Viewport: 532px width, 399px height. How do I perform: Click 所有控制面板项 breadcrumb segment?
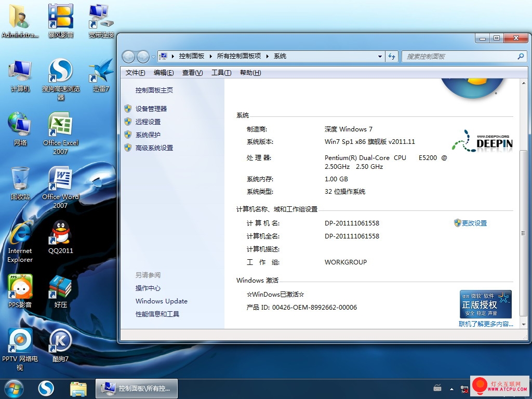239,56
